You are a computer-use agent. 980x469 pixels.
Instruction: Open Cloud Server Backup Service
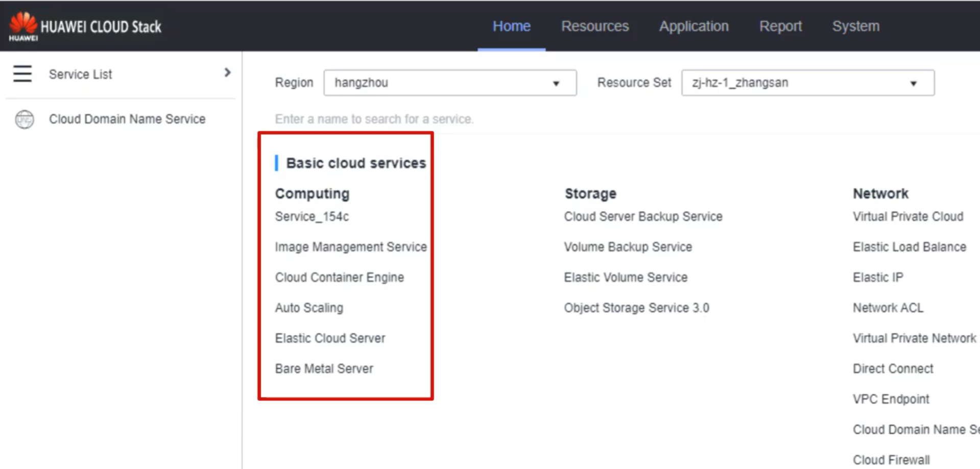[x=643, y=216]
